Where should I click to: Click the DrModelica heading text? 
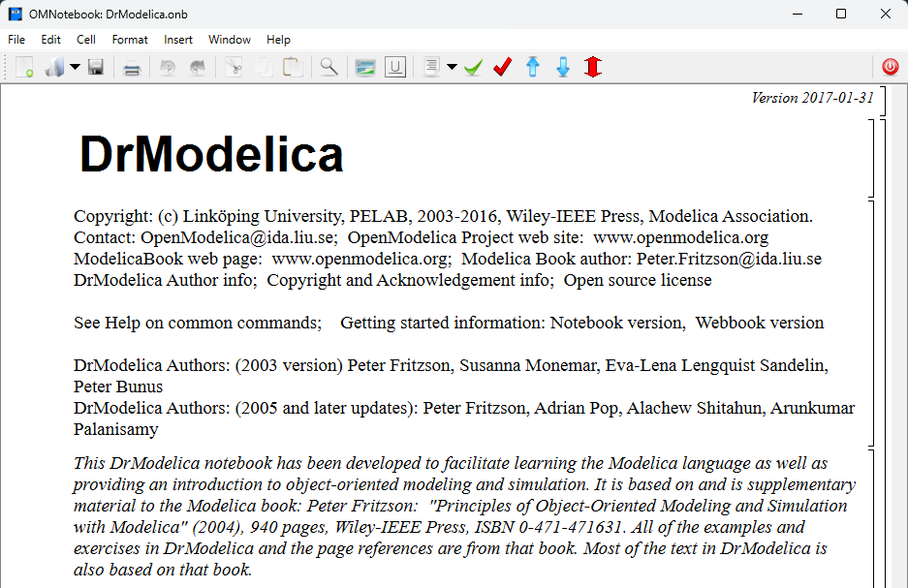click(211, 154)
